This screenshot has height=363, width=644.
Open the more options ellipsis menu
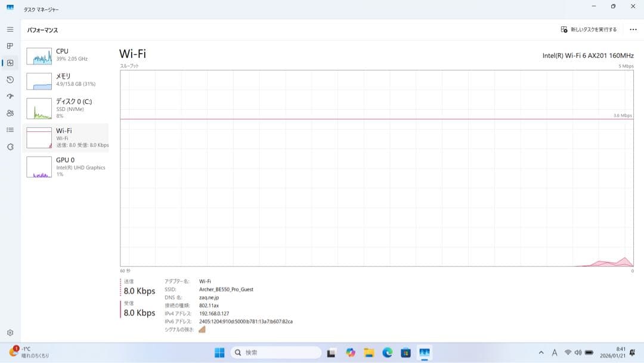[634, 29]
